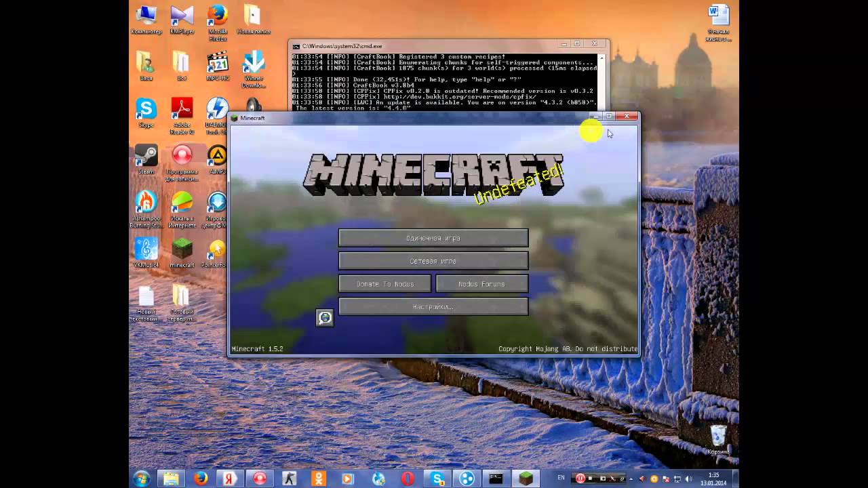Image resolution: width=868 pixels, height=488 pixels.
Task: Open the Сетевая игра multiplayer button
Action: [x=433, y=261]
